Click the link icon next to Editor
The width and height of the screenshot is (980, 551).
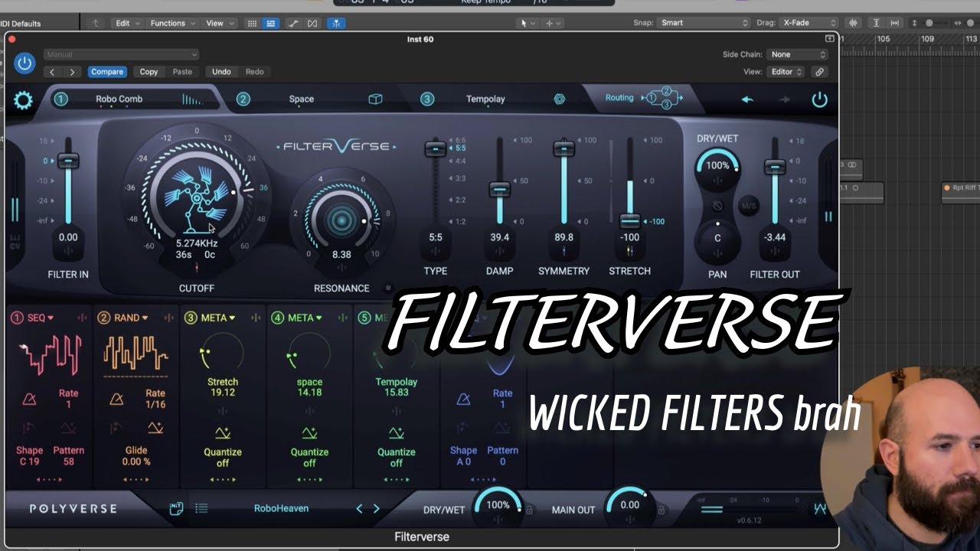click(819, 72)
